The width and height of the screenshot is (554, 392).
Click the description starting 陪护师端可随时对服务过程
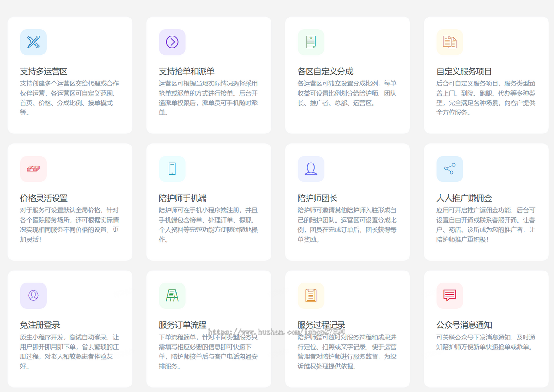coord(347,352)
